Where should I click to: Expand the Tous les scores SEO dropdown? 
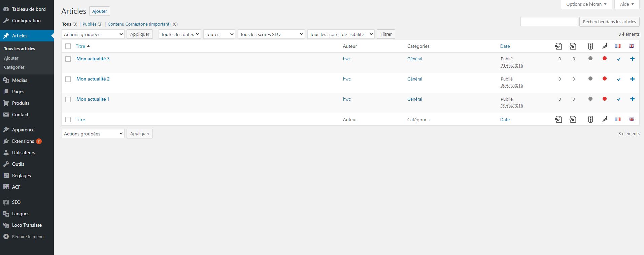point(271,34)
